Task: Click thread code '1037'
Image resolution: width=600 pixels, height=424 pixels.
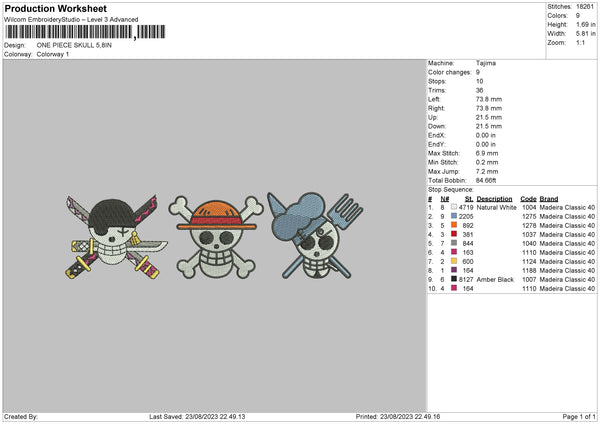Action: coord(529,234)
